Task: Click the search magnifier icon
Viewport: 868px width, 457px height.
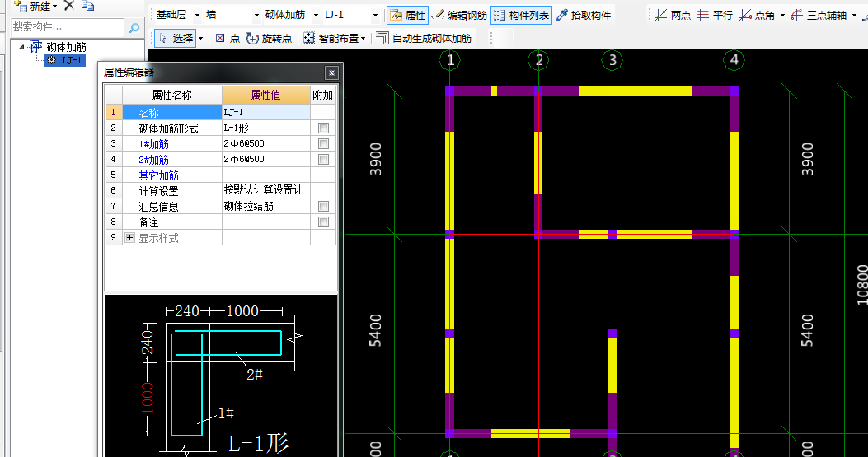Action: click(134, 27)
